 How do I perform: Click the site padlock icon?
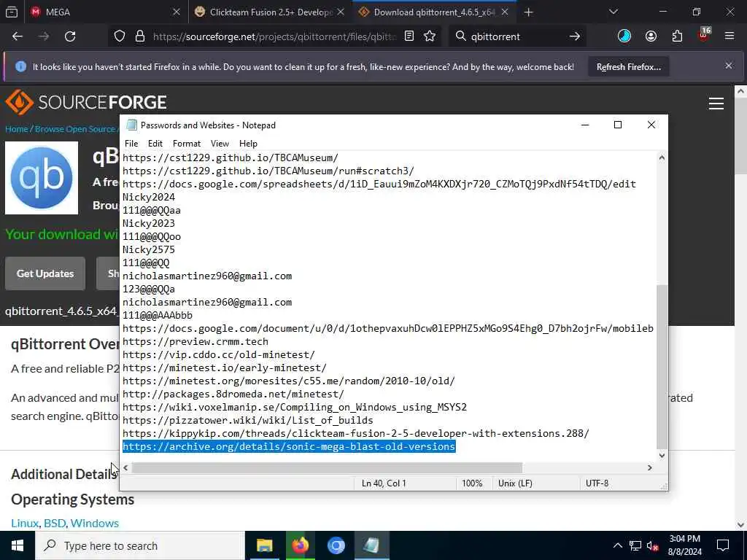pyautogui.click(x=140, y=36)
